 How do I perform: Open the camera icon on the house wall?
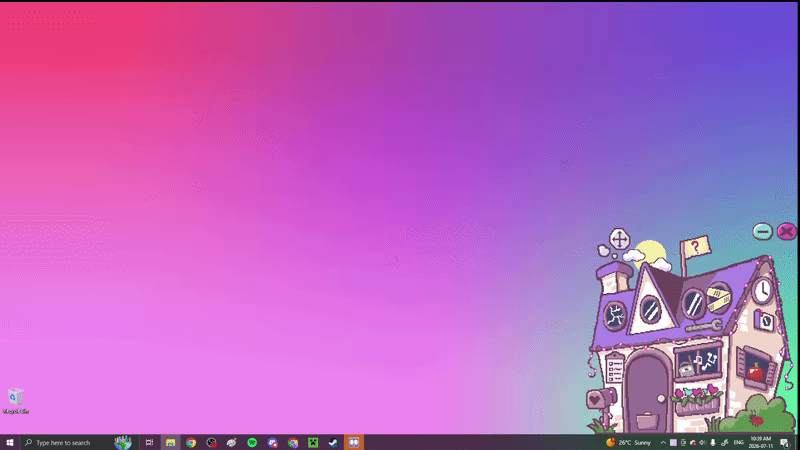(x=764, y=320)
